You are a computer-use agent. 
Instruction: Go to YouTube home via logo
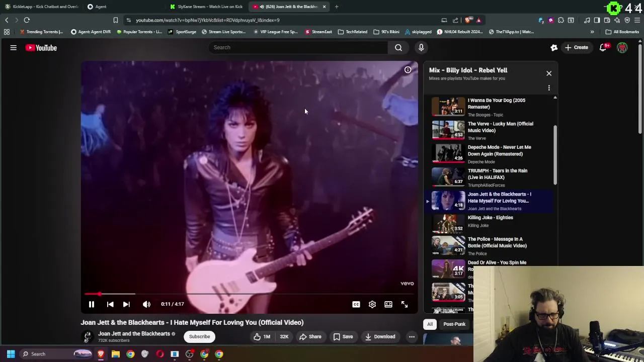click(x=41, y=48)
